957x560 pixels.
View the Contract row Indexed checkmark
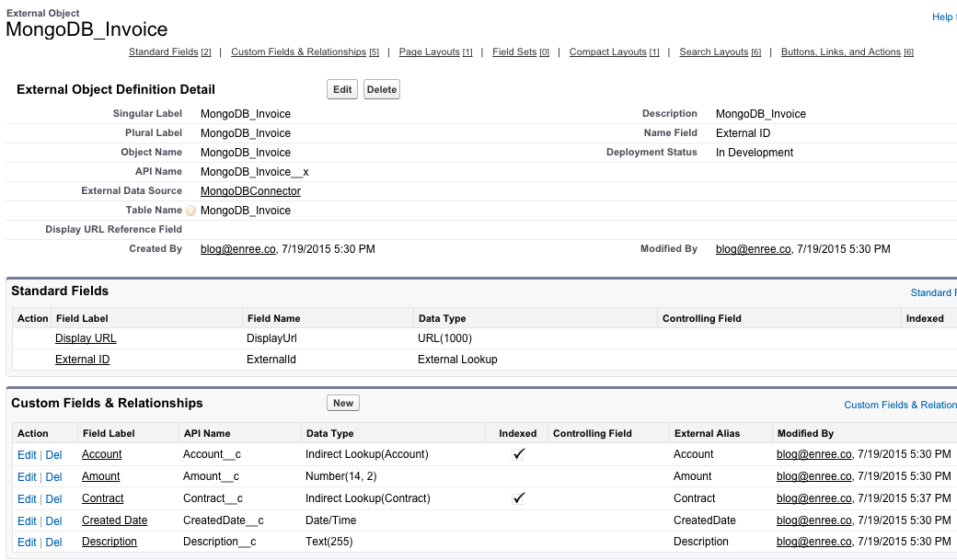pos(518,497)
